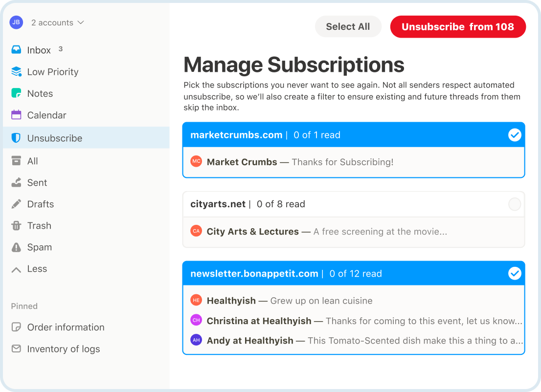
Task: Click the JB account avatar
Action: click(16, 22)
